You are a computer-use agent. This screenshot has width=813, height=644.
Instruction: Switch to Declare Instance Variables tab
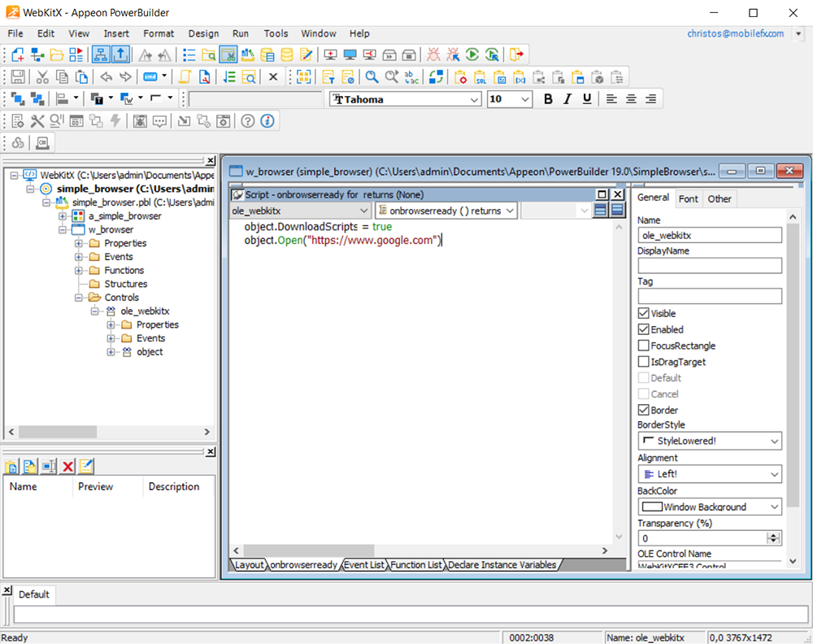pyautogui.click(x=502, y=564)
